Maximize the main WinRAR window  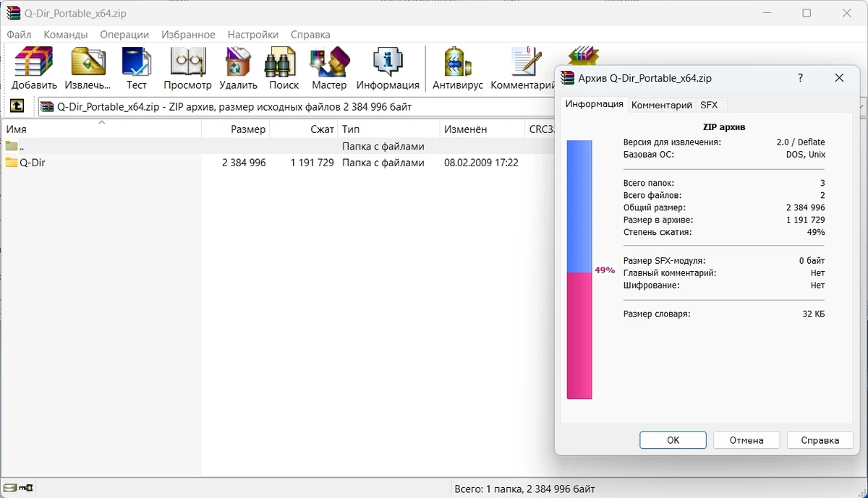coord(807,13)
